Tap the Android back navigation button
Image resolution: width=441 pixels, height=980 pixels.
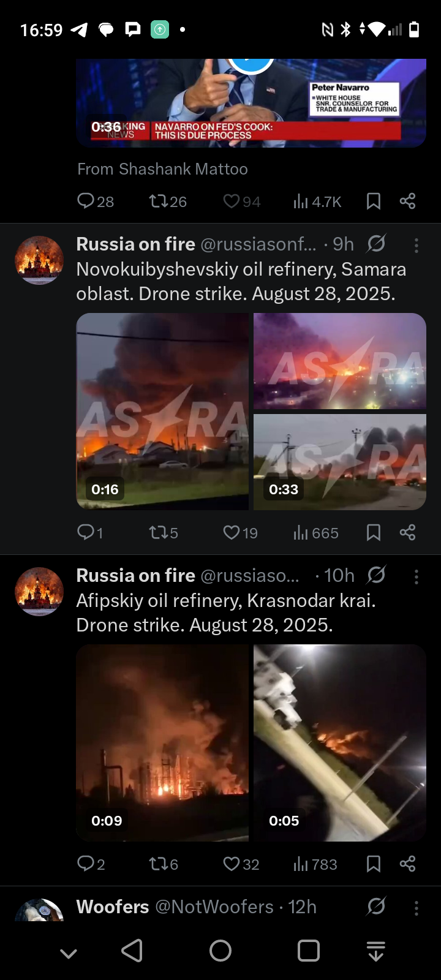pyautogui.click(x=132, y=951)
